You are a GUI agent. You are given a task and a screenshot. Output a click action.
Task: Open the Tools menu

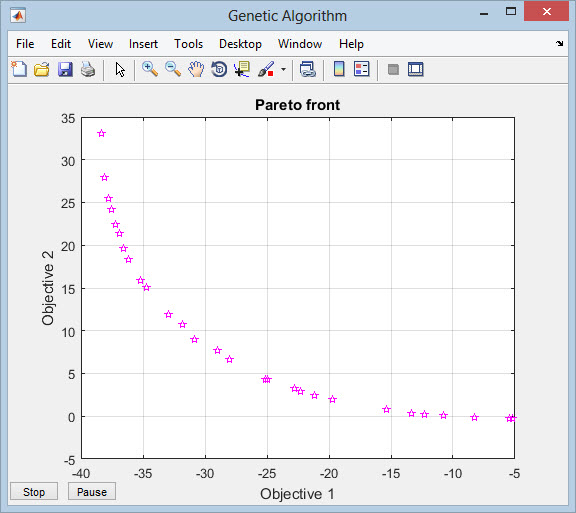click(x=188, y=44)
